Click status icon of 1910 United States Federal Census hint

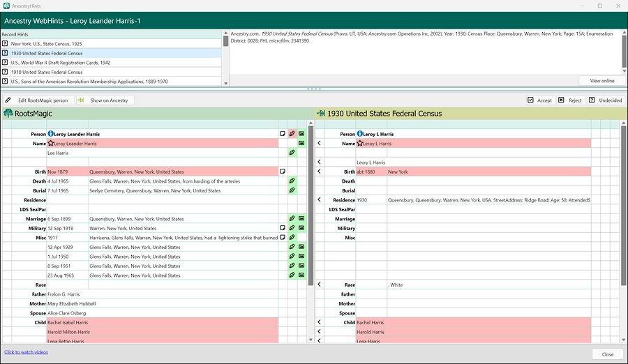tap(5, 72)
